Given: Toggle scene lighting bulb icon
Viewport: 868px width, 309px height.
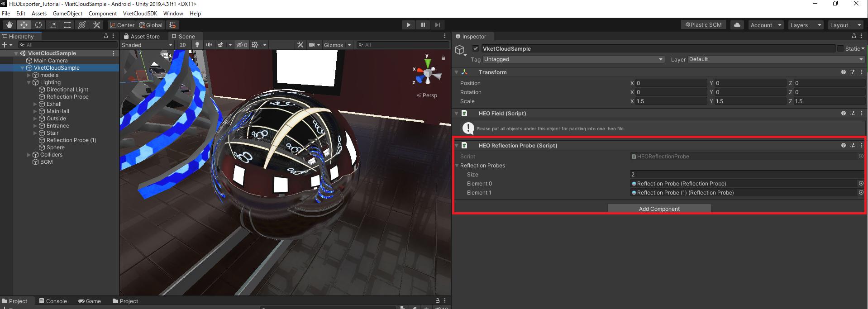Looking at the screenshot, I should 197,45.
